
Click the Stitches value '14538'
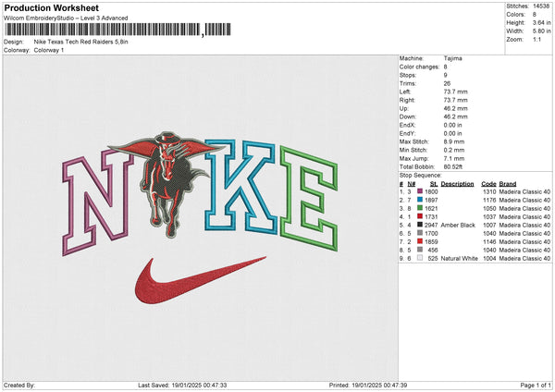[x=541, y=6]
